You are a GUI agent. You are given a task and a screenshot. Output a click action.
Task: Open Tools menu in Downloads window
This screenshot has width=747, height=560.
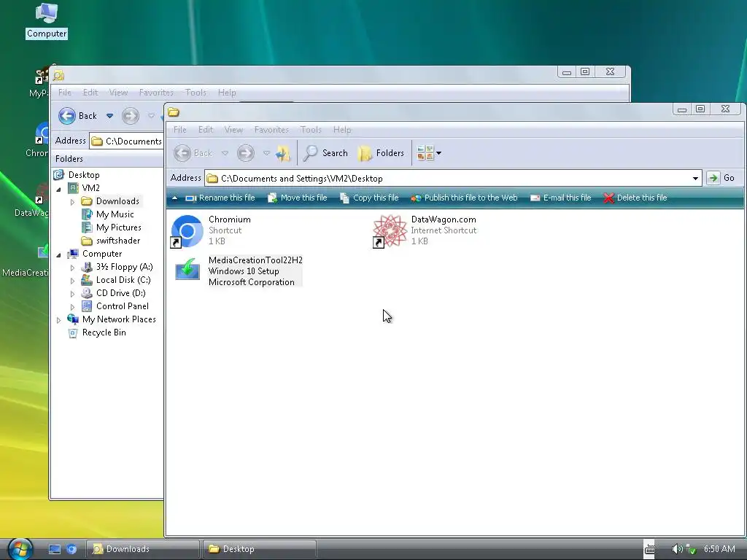[196, 93]
